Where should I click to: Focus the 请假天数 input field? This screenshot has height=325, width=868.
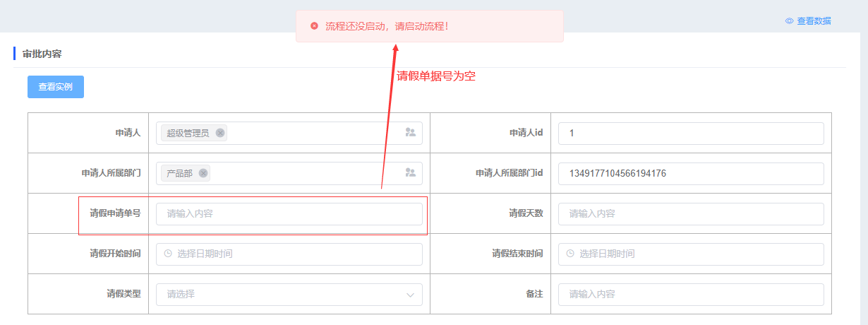click(x=691, y=213)
